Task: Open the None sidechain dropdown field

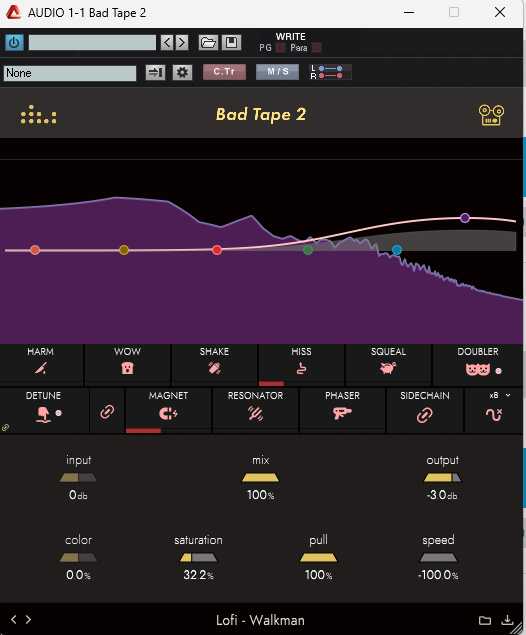Action: click(x=70, y=73)
